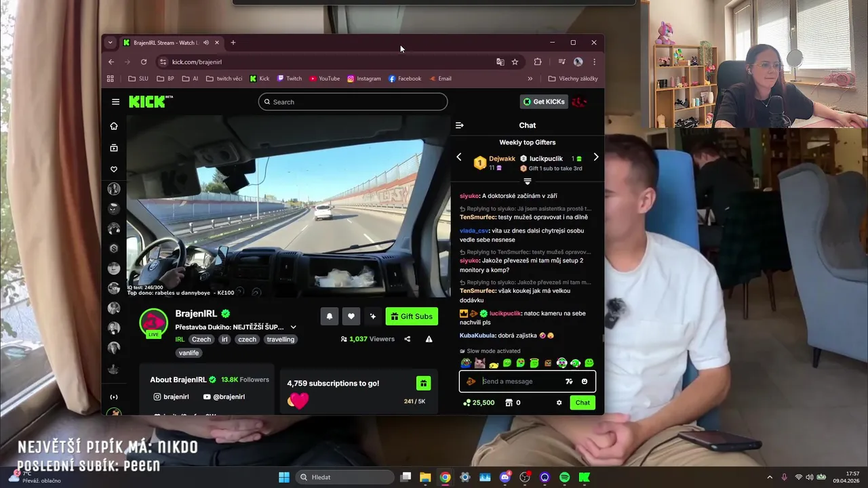Open lucikpuclik username in chat

[505, 314]
